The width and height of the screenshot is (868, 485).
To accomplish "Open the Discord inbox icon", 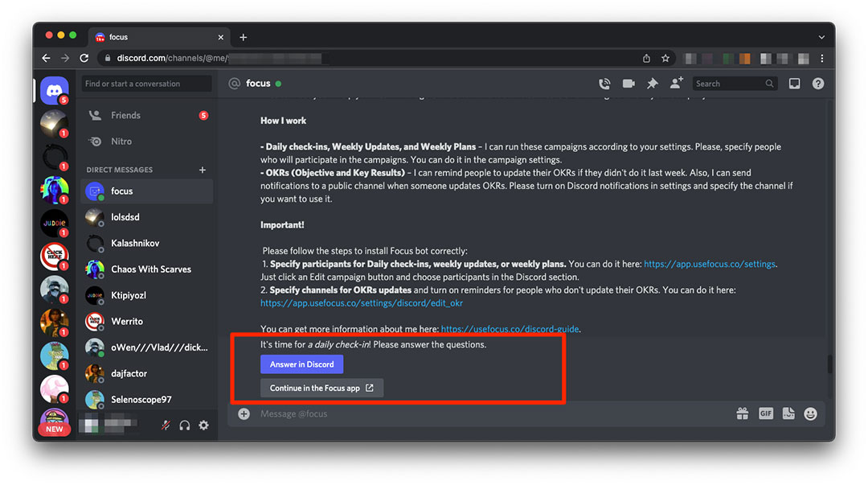I will point(794,84).
